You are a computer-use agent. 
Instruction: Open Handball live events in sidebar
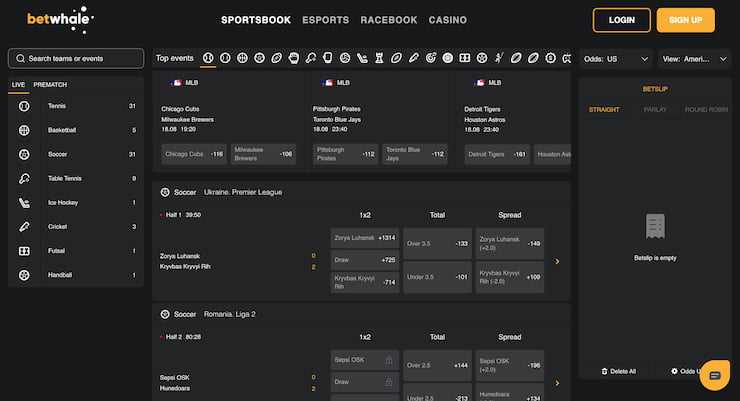(76, 275)
